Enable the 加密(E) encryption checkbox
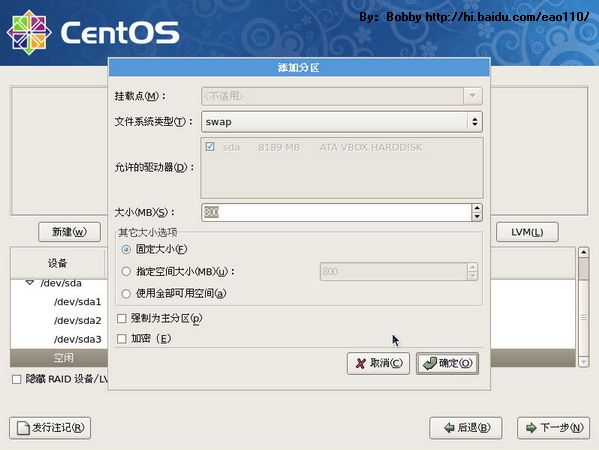Viewport: 599px width, 450px height. 121,338
